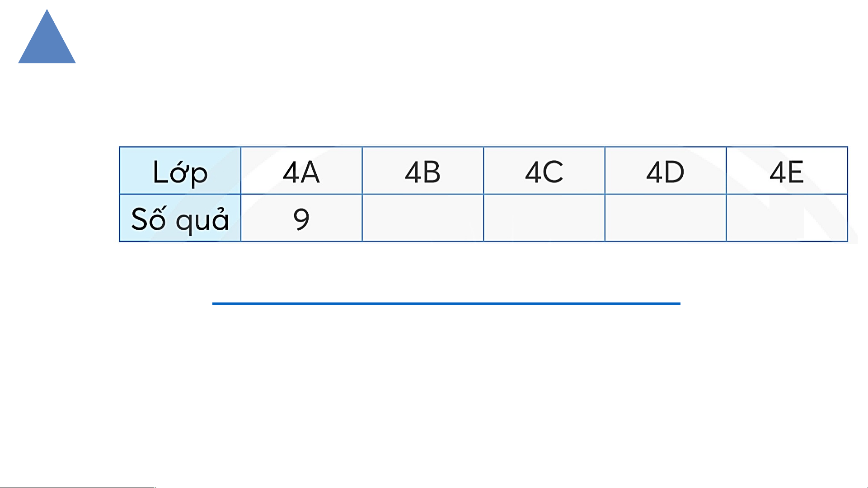This screenshot has height=488, width=868.
Task: Click the empty cell under 4B
Action: tap(423, 218)
